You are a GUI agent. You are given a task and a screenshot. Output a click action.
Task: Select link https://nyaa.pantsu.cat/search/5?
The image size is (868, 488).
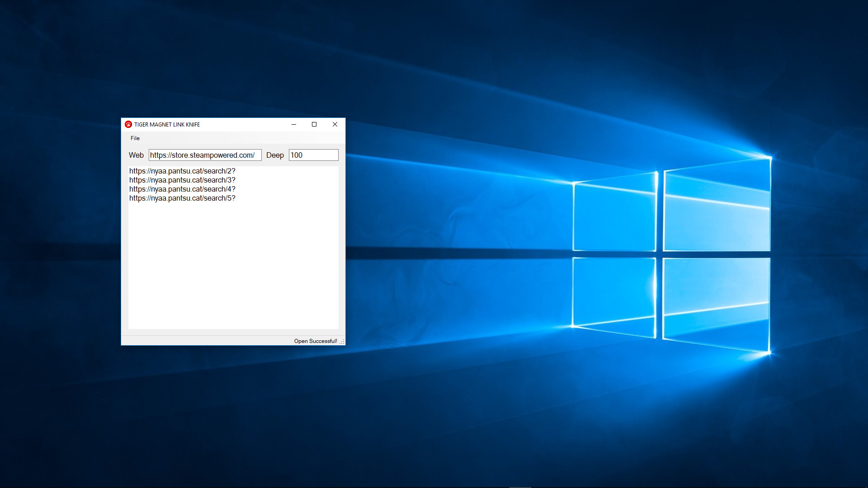tap(182, 198)
